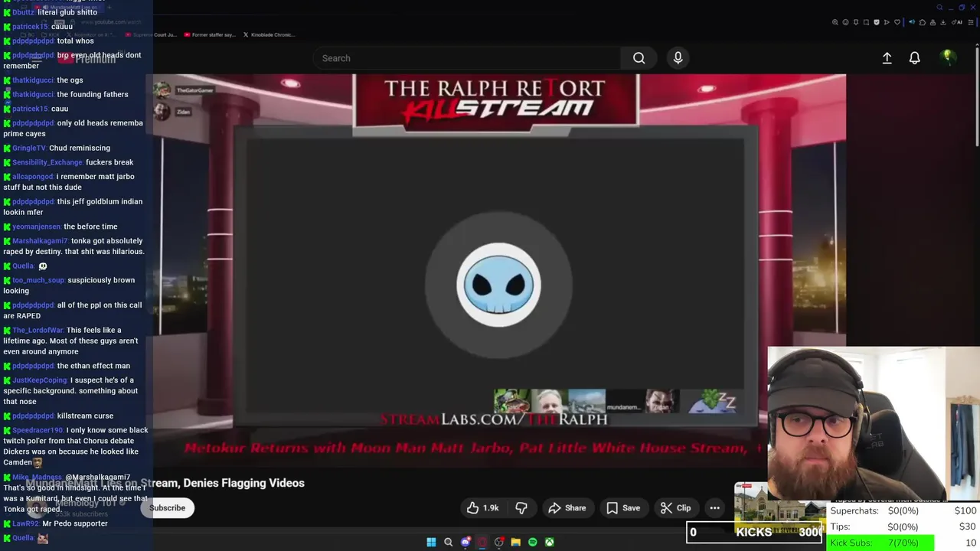Focus the YouTube Search input field
This screenshot has height=551, width=980.
click(467, 58)
